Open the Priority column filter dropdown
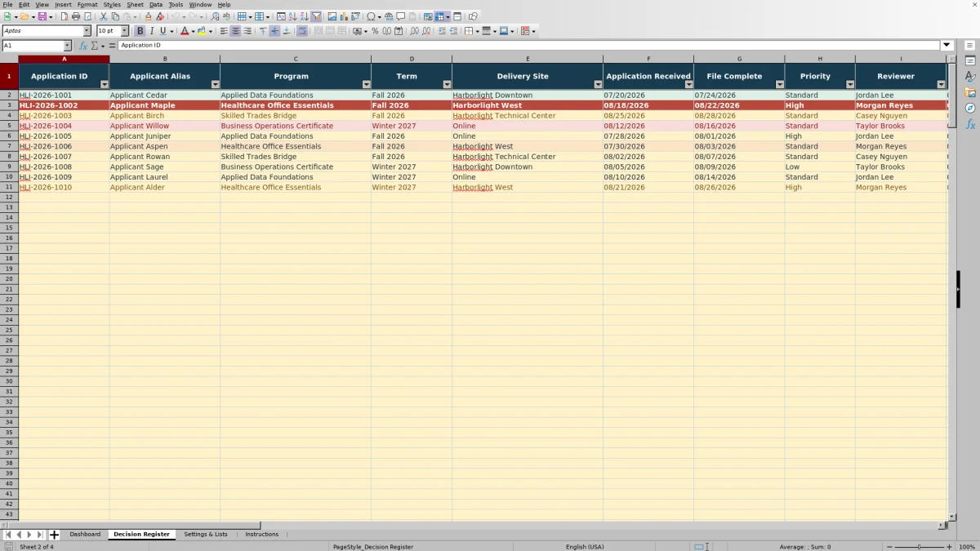This screenshot has width=980, height=551. pos(850,84)
